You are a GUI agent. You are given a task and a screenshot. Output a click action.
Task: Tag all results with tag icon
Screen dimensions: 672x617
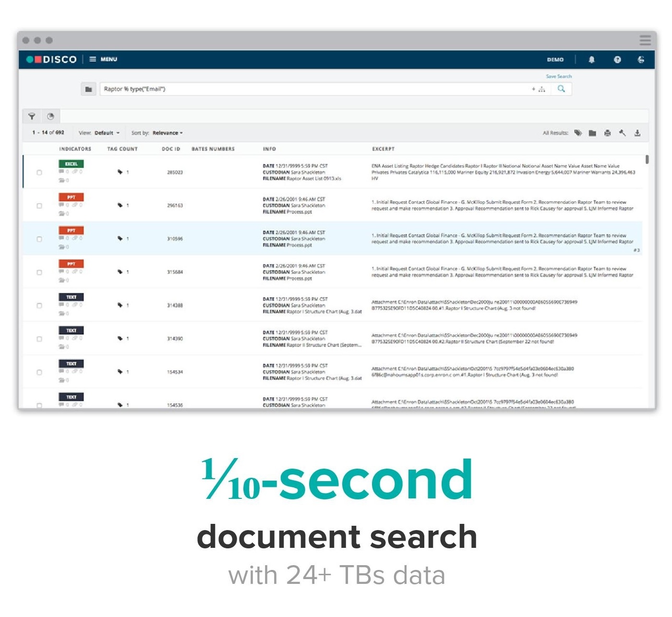click(x=578, y=133)
